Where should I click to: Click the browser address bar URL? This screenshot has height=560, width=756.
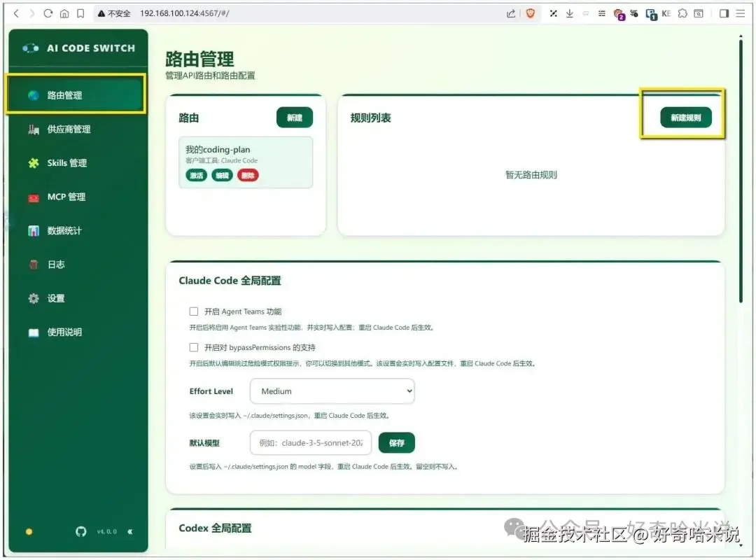tap(185, 13)
